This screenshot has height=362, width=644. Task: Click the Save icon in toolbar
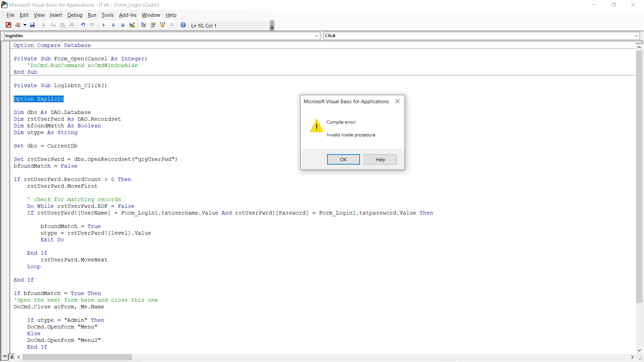click(32, 25)
